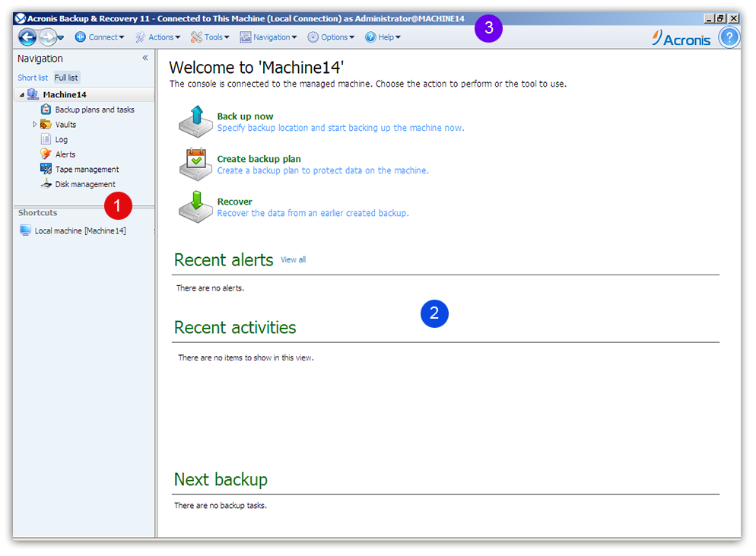Open the Alerts view
The image size is (756, 556).
[65, 154]
